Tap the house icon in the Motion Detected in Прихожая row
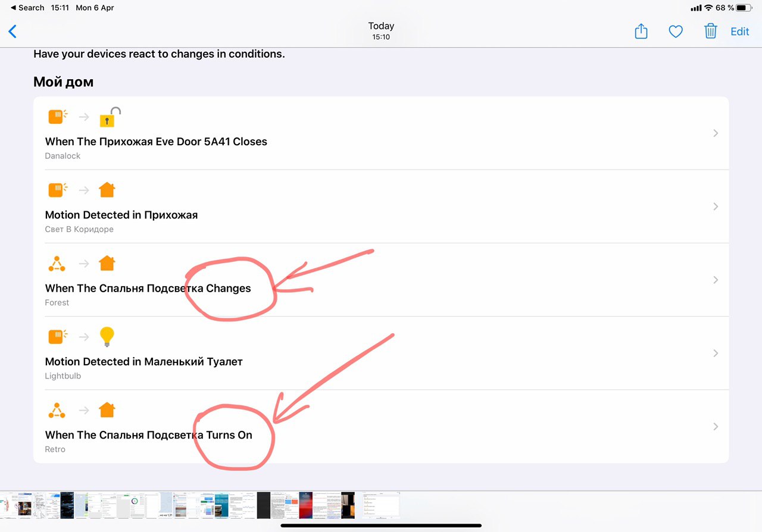The height and width of the screenshot is (532, 762). [x=107, y=190]
